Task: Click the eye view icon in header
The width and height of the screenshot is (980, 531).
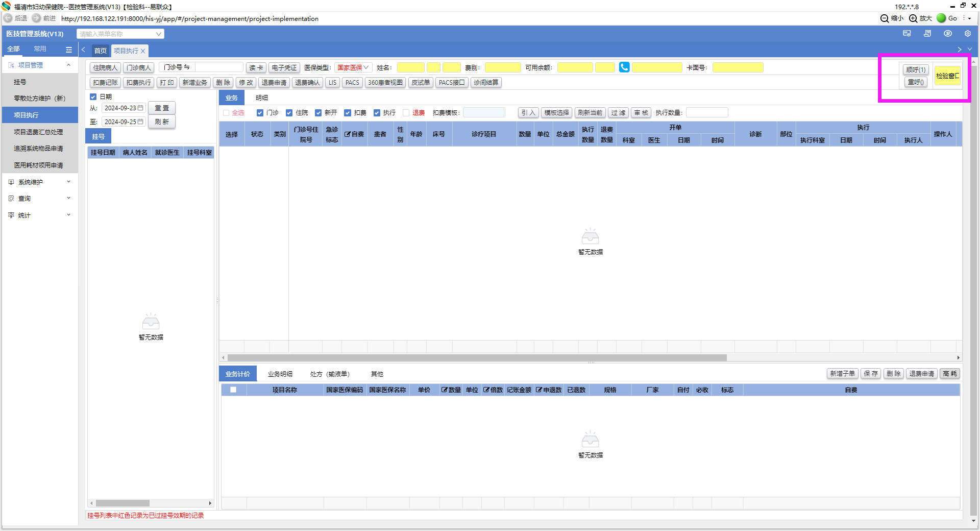Action: coord(948,34)
